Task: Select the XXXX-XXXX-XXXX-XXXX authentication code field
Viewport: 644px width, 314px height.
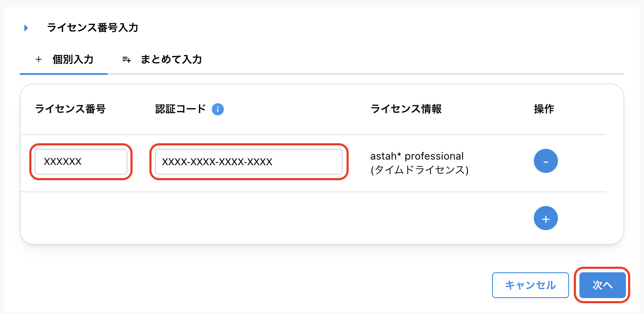Action: [249, 161]
